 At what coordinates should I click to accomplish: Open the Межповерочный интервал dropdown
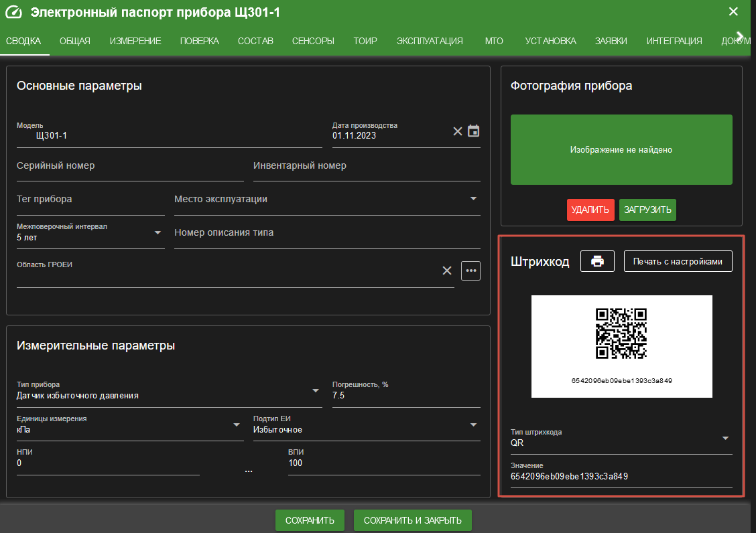157,233
